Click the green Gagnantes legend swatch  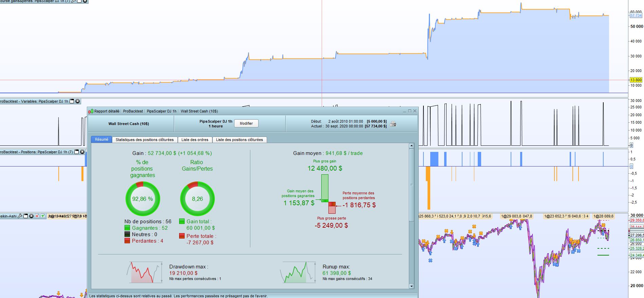[127, 228]
